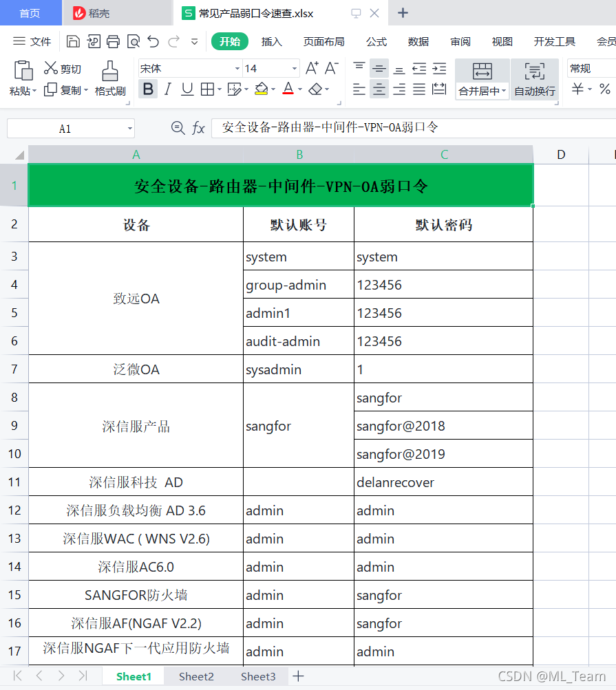Expand the Paste options arrow
Viewport: 616px width, 690px height.
(x=34, y=91)
